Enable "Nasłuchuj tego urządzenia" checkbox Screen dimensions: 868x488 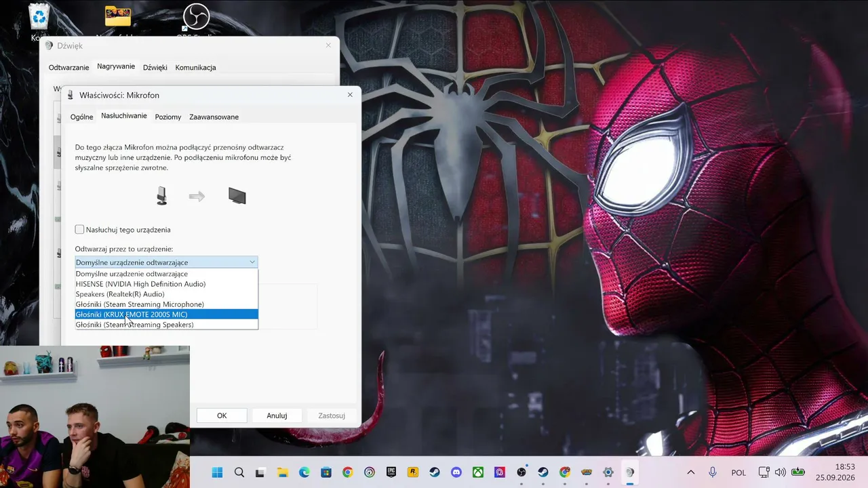(x=80, y=230)
